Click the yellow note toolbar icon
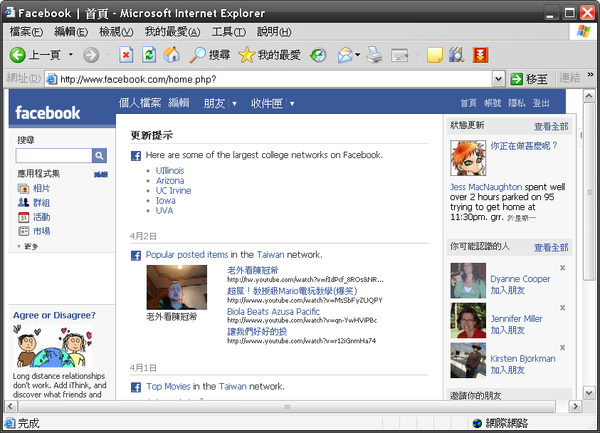This screenshot has width=600, height=433. pyautogui.click(x=434, y=55)
